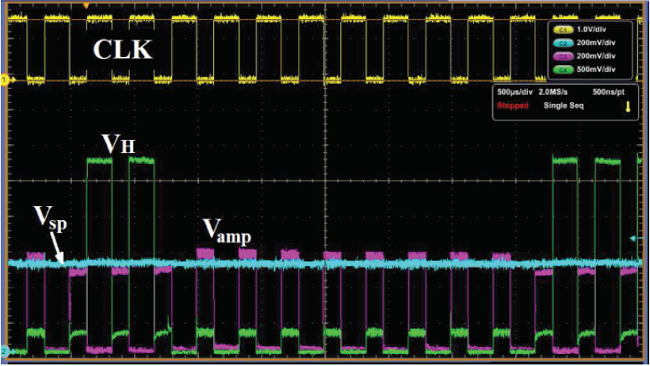
Task: Click the 500µs/div timebase readout
Action: click(515, 92)
